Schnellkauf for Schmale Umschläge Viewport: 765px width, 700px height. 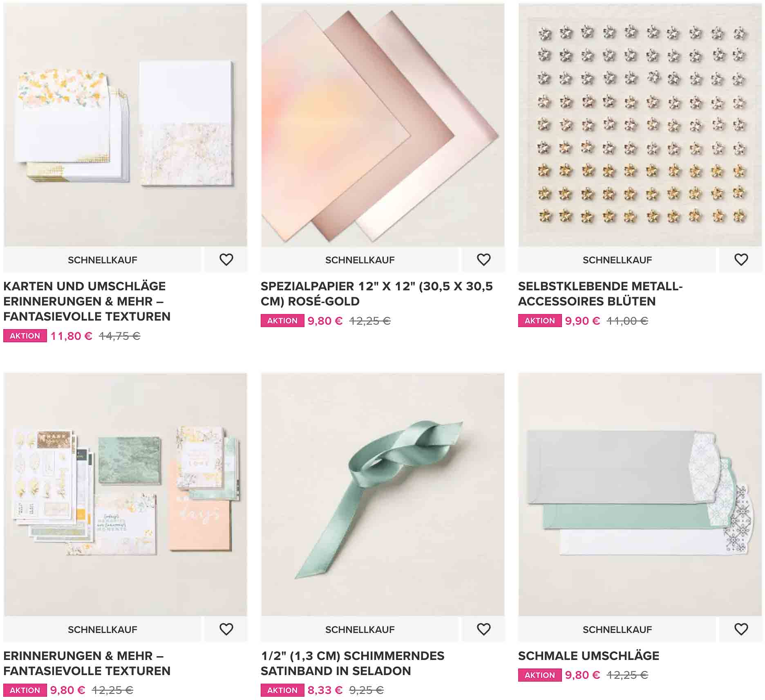[x=617, y=629]
